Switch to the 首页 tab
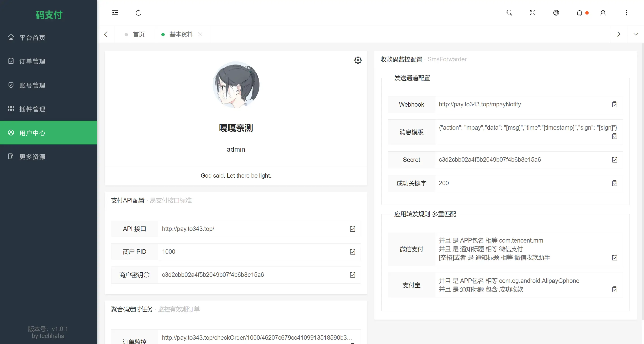 [139, 34]
